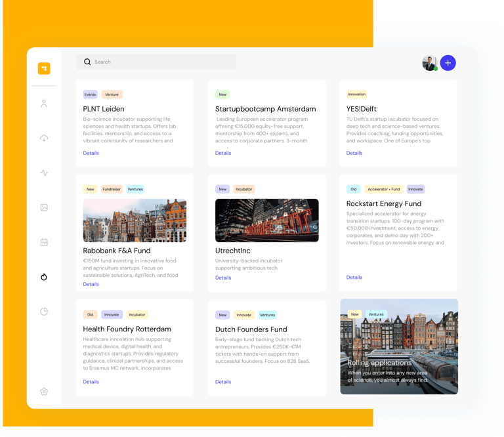Click the Ventures tag on Rabobank card
This screenshot has height=437, width=504.
pos(135,189)
